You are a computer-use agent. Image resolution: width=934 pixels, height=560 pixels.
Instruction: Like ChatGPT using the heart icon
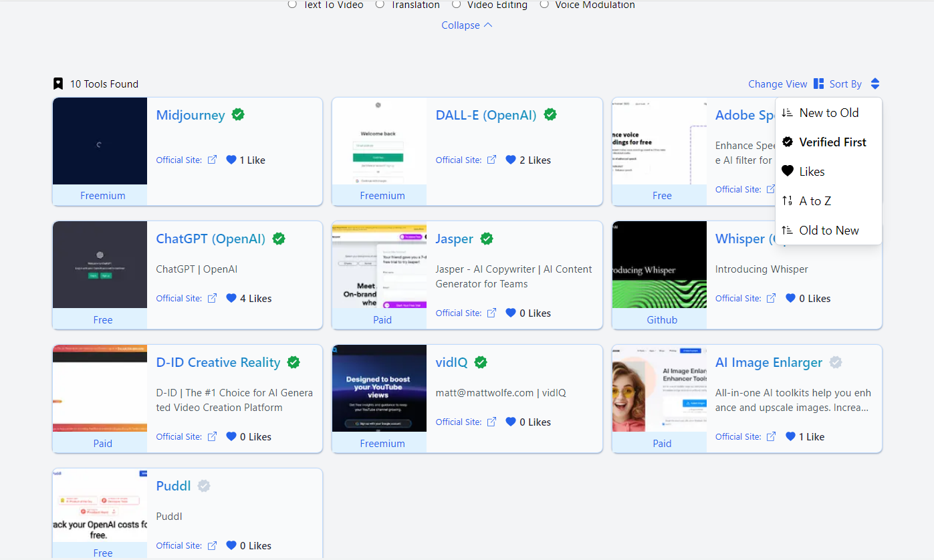coord(231,298)
